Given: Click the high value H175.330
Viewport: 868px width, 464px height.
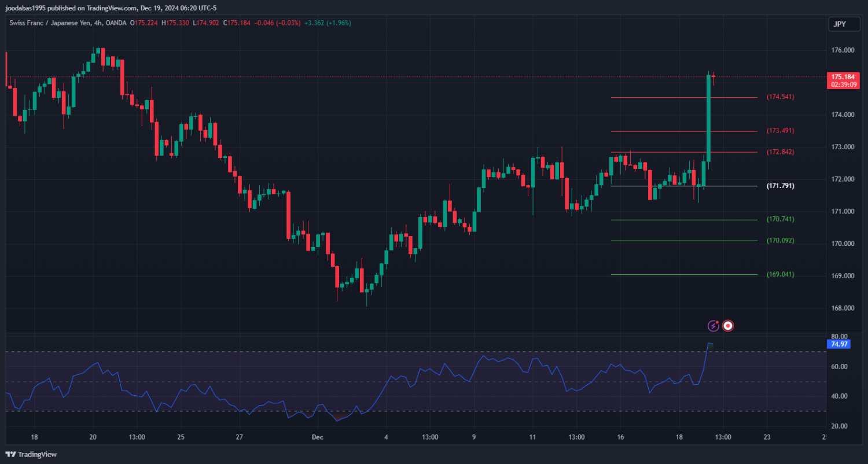Looking at the screenshot, I should [x=176, y=23].
